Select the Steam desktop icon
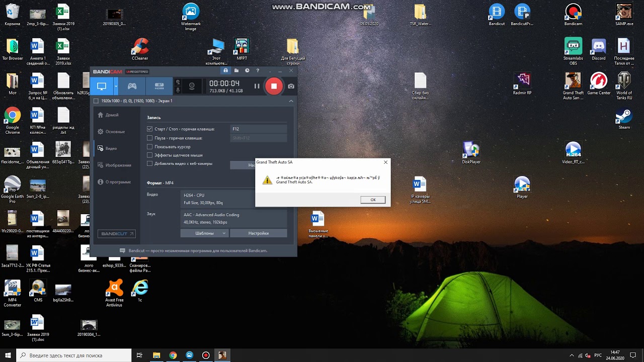 (x=624, y=119)
